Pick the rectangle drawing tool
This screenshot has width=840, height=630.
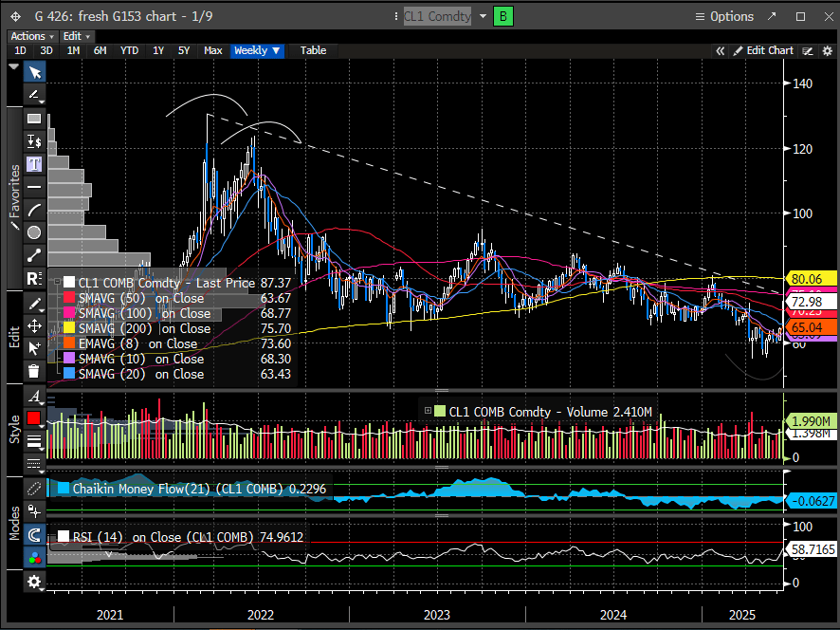(x=34, y=119)
